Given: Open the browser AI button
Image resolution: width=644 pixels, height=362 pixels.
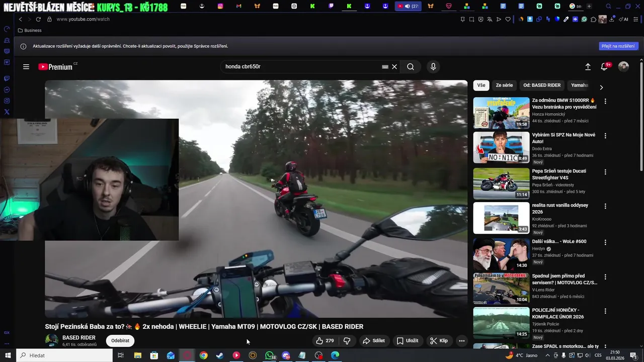Looking at the screenshot, I should point(624,19).
